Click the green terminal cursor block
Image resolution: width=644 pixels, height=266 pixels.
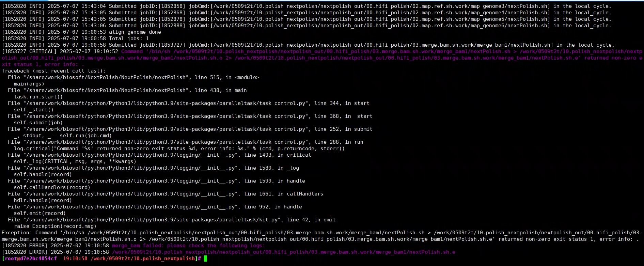pos(205,259)
